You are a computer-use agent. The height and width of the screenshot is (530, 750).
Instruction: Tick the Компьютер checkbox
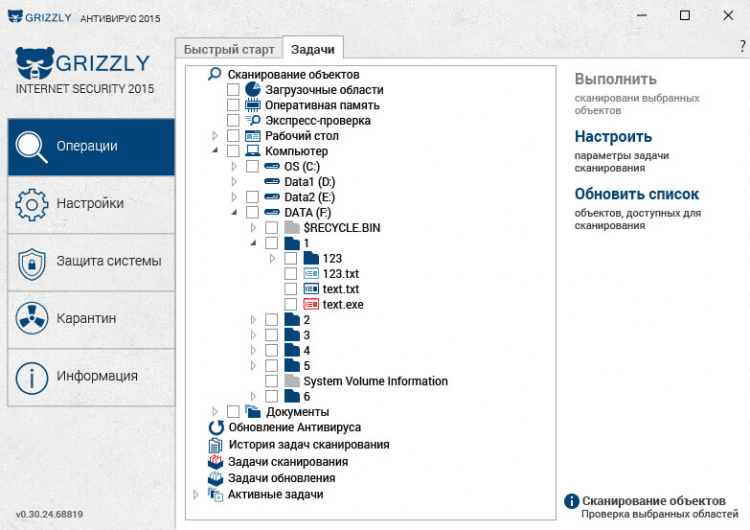(233, 151)
